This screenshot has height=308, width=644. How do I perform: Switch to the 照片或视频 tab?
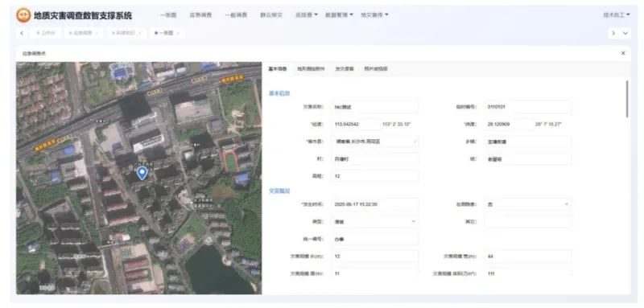(376, 69)
